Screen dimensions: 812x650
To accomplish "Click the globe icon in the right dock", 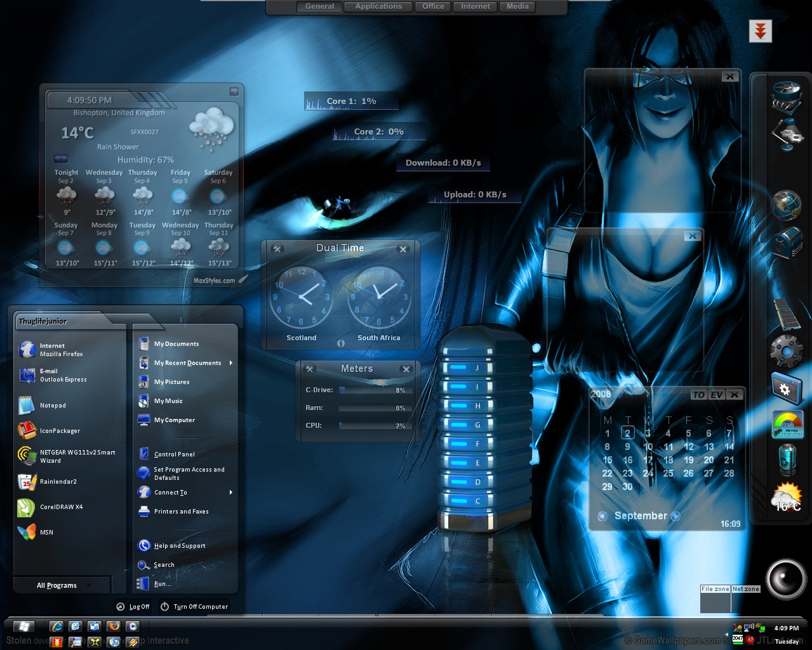I will point(786,204).
